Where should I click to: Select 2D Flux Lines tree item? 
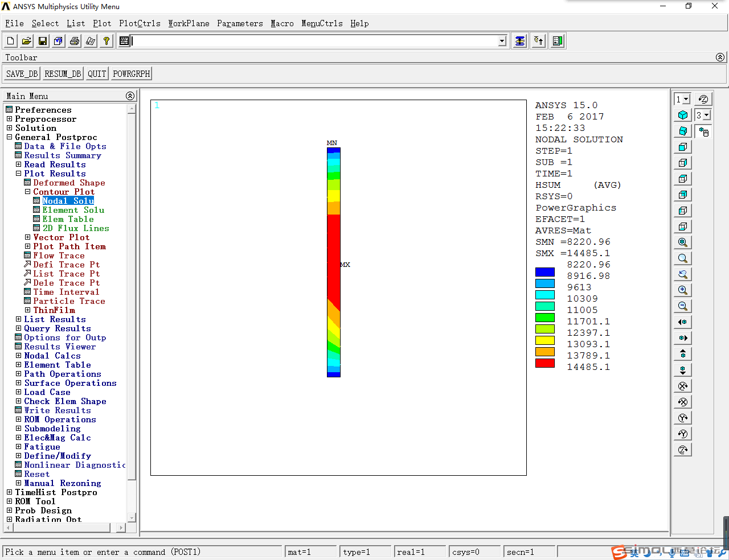point(76,228)
